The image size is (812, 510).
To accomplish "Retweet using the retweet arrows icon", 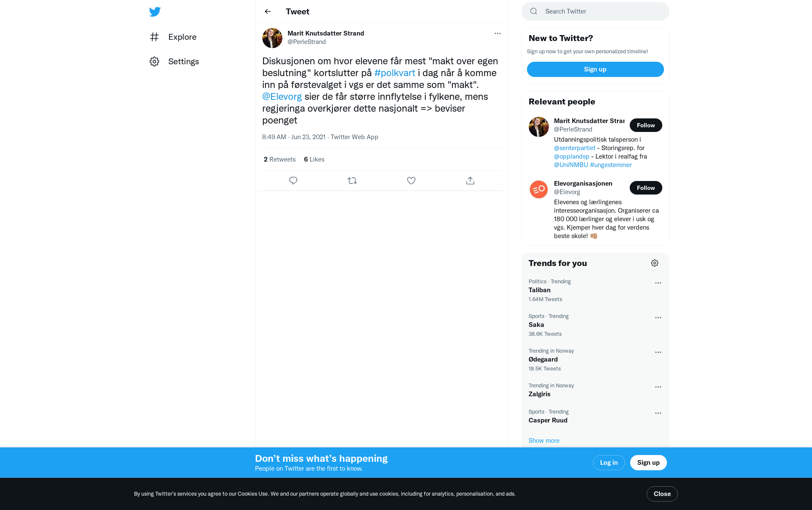I will [352, 181].
